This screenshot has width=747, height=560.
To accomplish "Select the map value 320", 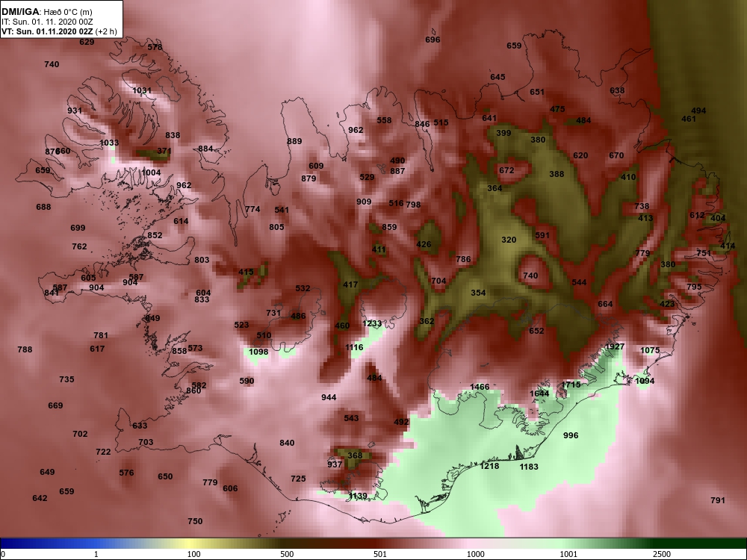I will (509, 240).
